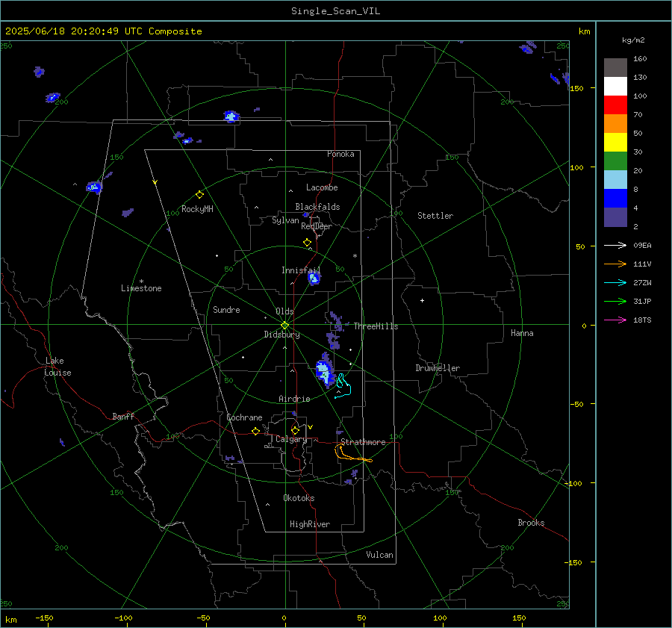Screen dimensions: 672x628
Task: Pick the yellow 30-50 legend color
Action: 615,143
